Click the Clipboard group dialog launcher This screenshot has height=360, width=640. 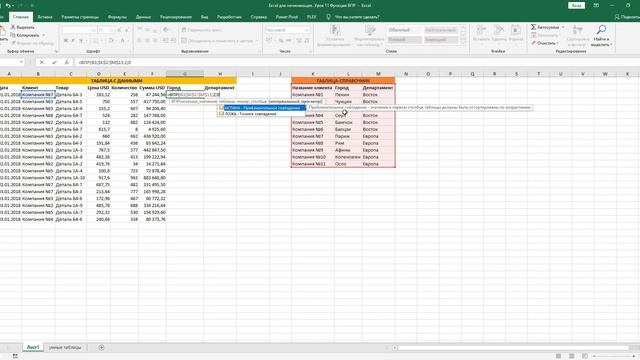click(56, 51)
